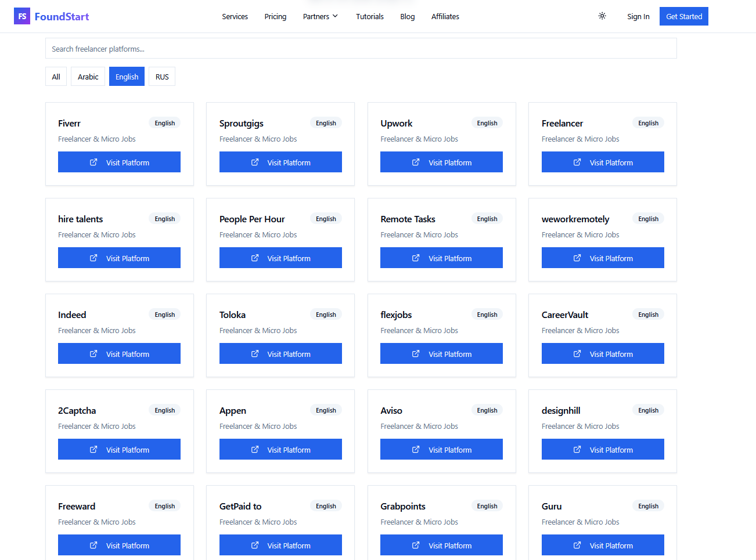Click the external-link icon on hire talents' button
This screenshot has height=560, width=756.
pos(93,258)
